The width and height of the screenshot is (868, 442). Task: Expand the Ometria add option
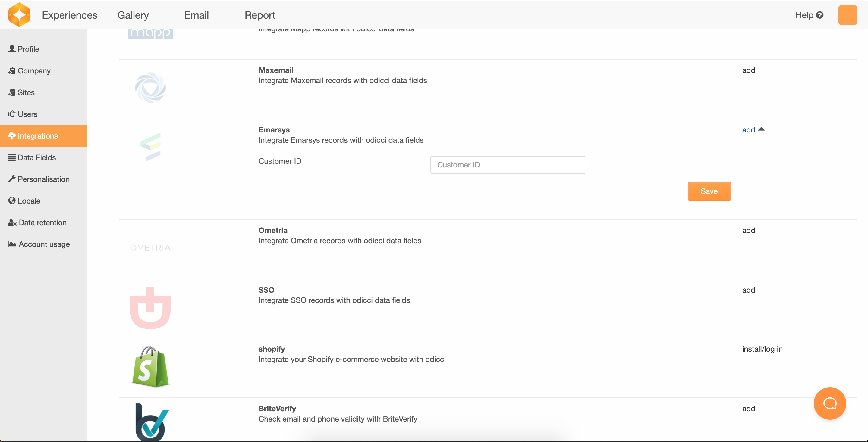[x=748, y=231]
